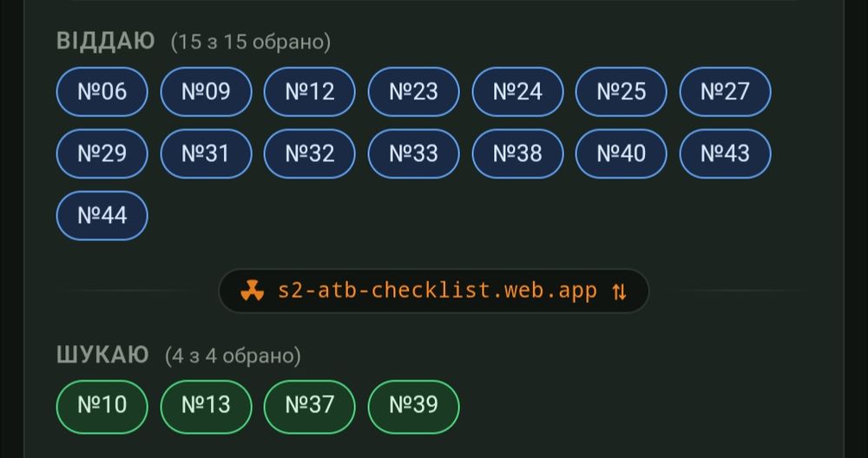The image size is (868, 458).
Task: Toggle the green wanted chip №39
Action: coord(414,405)
